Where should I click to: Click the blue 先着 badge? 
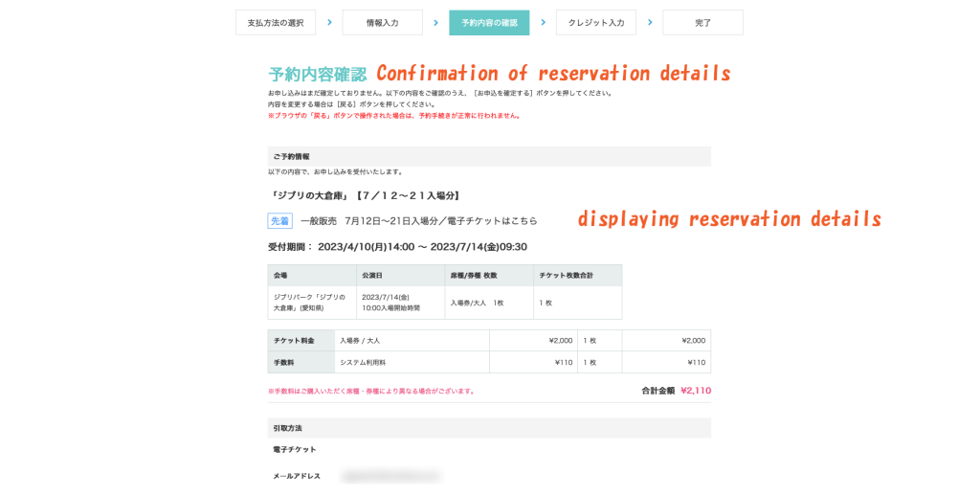tap(279, 221)
